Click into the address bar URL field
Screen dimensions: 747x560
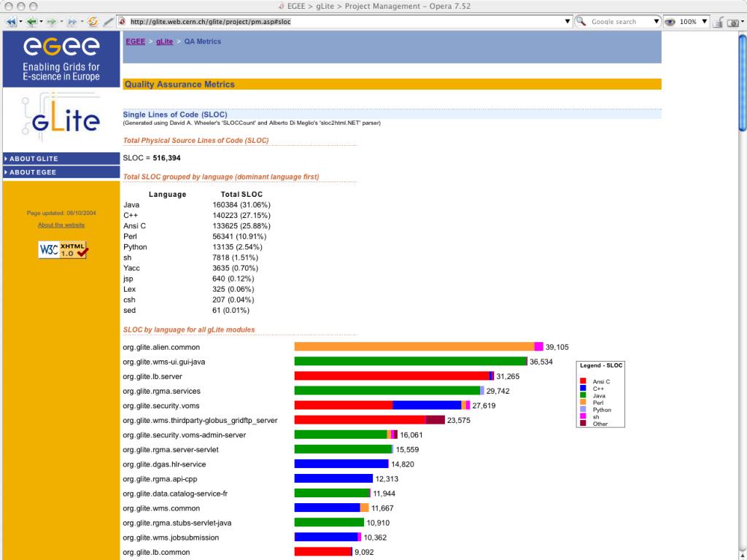[345, 21]
